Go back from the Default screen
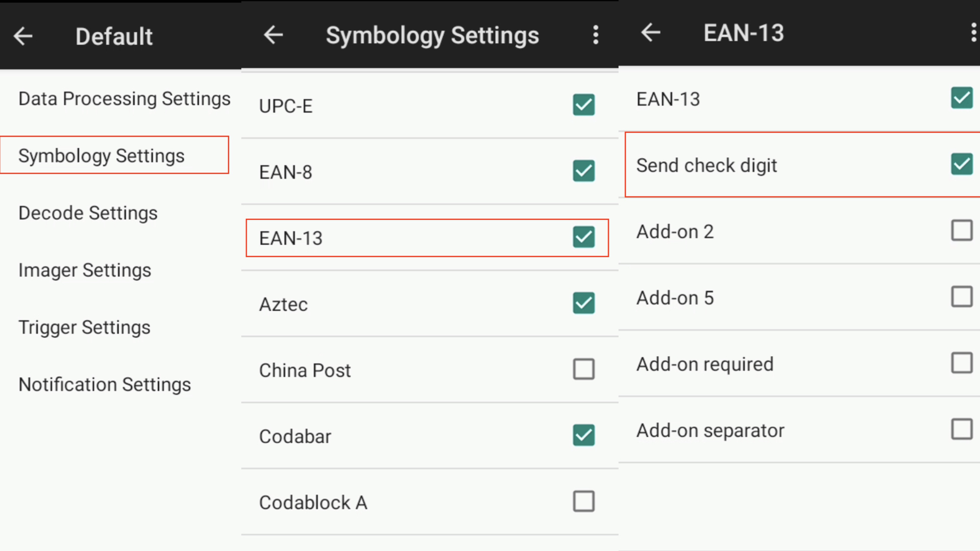This screenshot has height=551, width=980. (x=23, y=36)
